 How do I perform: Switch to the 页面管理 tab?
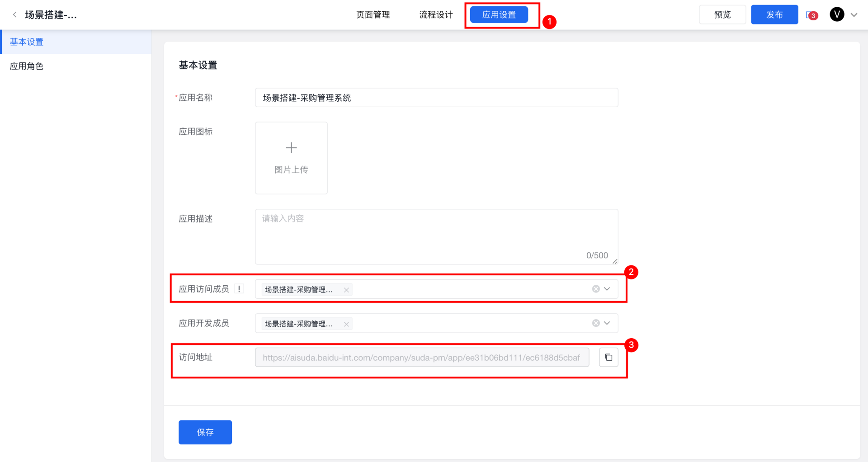point(373,15)
